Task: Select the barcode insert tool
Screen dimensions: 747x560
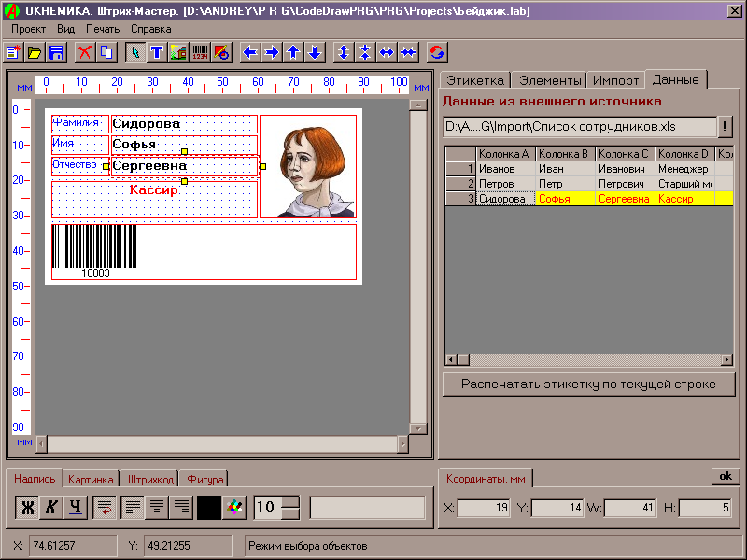Action: 201,52
